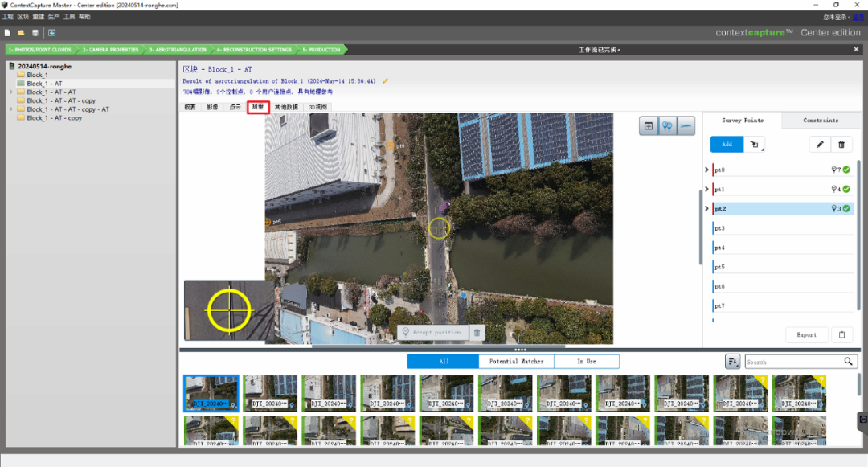868x467 pixels.
Task: Delete the selected survey point with the trash icon
Action: tap(841, 145)
